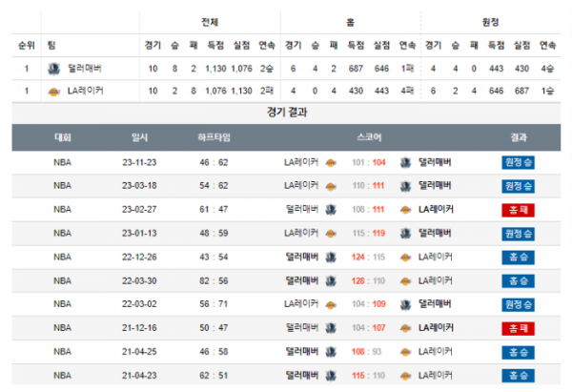Image resolution: width=572 pixels, height=392 pixels.
Task: Click Mavericks logo in 21-12-16 game row
Action: click(x=331, y=328)
